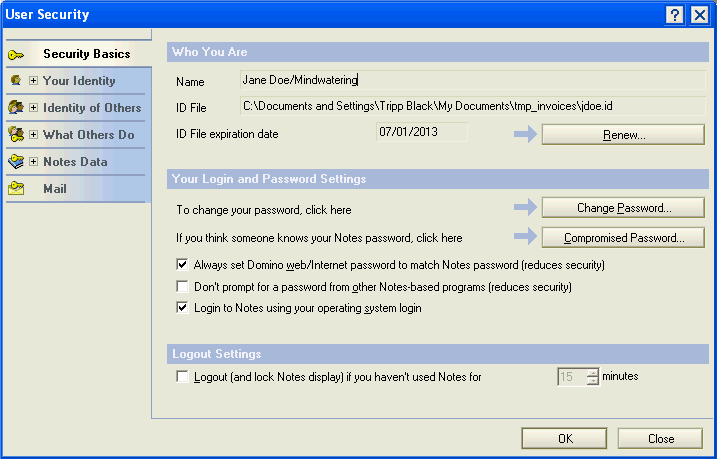Click the Identity of Others people icon

tap(16, 108)
